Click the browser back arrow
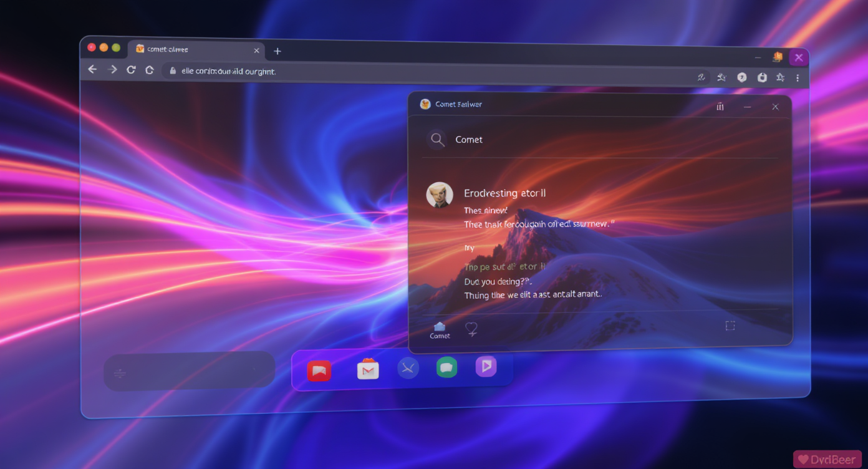 pyautogui.click(x=92, y=69)
